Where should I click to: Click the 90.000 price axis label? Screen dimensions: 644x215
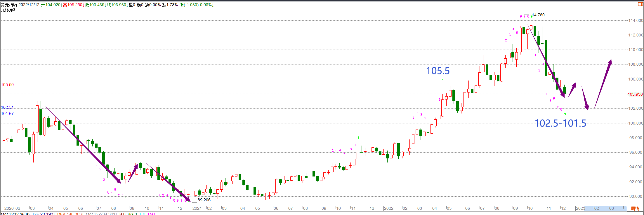pyautogui.click(x=636, y=196)
